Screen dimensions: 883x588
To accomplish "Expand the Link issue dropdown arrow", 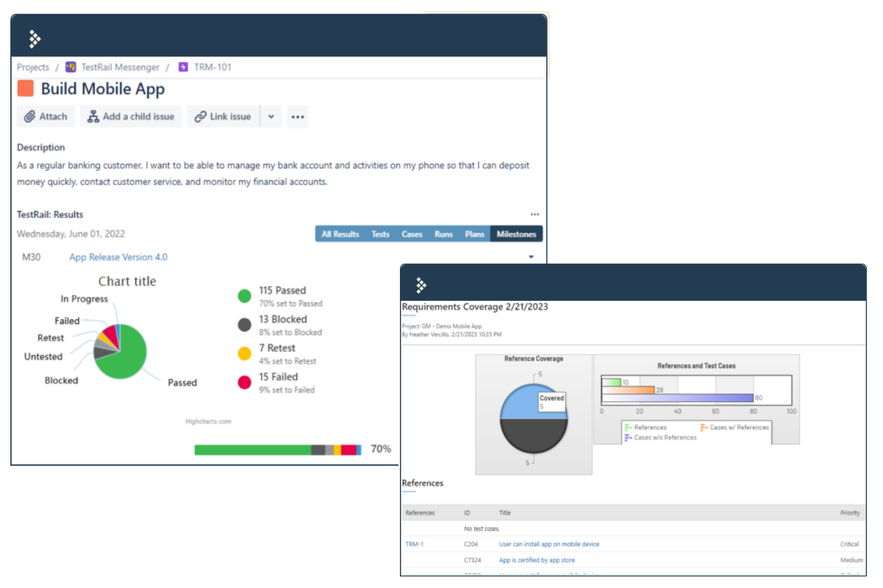I will coord(271,117).
